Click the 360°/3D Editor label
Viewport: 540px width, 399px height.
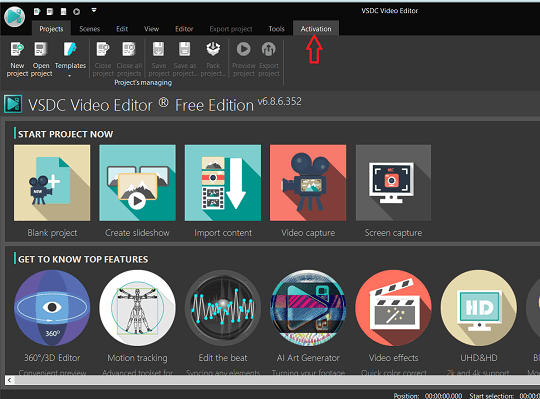click(x=52, y=358)
